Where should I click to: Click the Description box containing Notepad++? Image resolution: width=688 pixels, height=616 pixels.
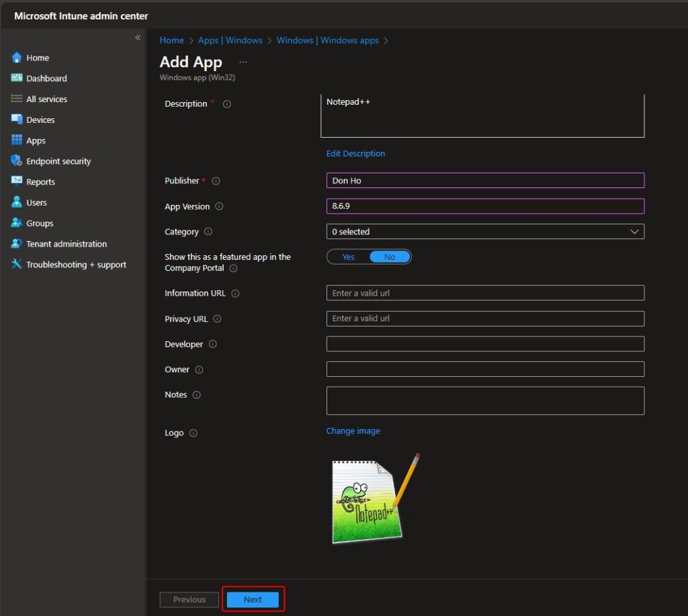[x=482, y=116]
